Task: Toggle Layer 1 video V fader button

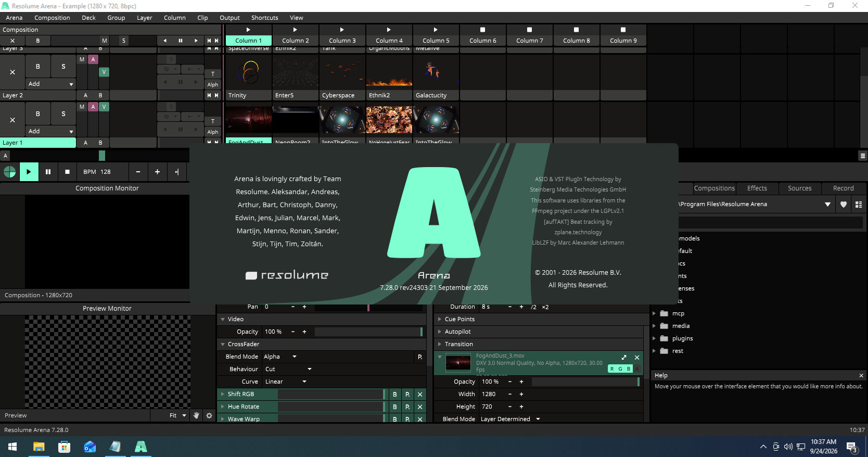Action: [x=104, y=107]
